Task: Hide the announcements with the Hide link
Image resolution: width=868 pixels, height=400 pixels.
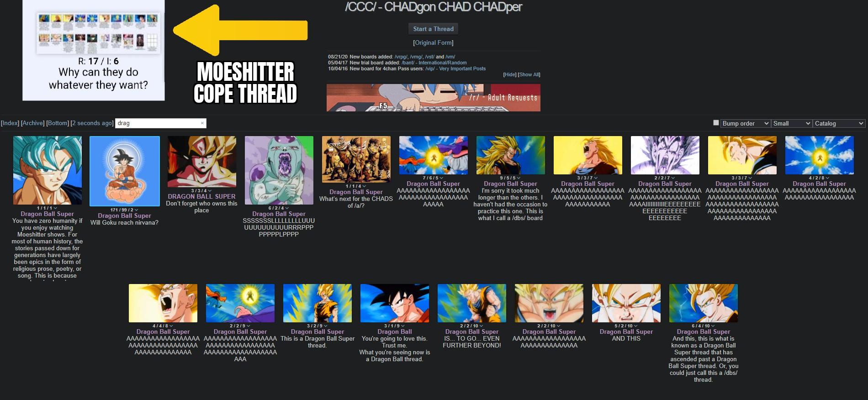Action: click(510, 74)
